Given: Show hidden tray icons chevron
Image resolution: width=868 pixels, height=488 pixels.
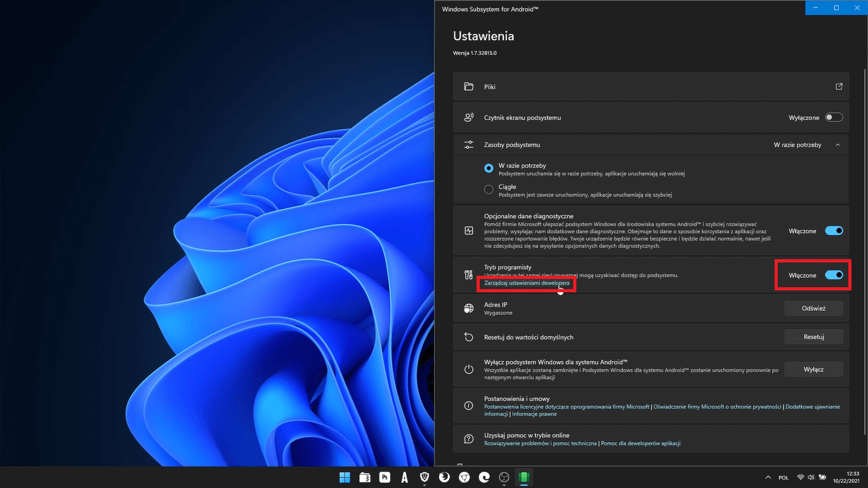Looking at the screenshot, I should (770, 477).
